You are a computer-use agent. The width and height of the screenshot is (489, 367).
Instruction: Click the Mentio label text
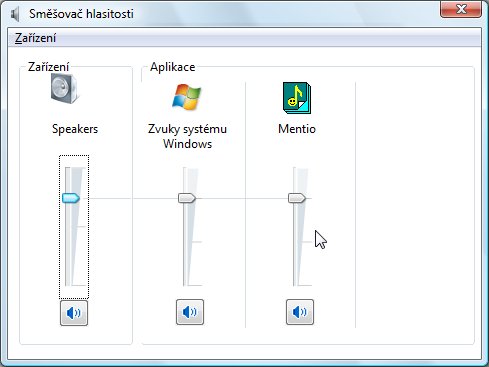(x=297, y=129)
